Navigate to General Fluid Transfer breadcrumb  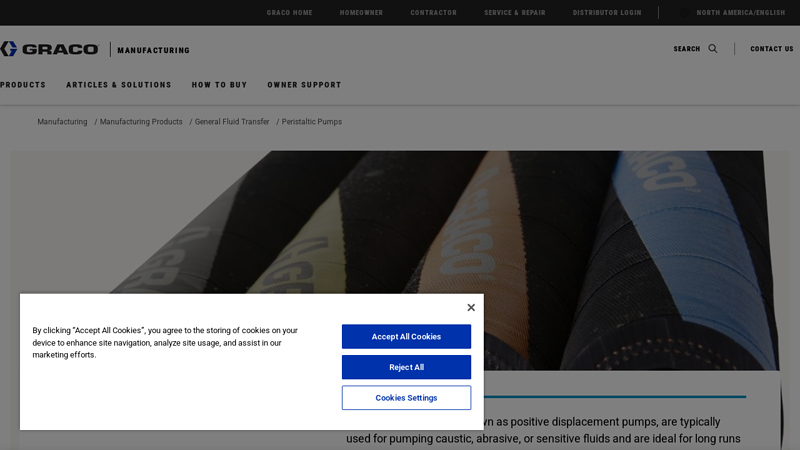[x=232, y=121]
